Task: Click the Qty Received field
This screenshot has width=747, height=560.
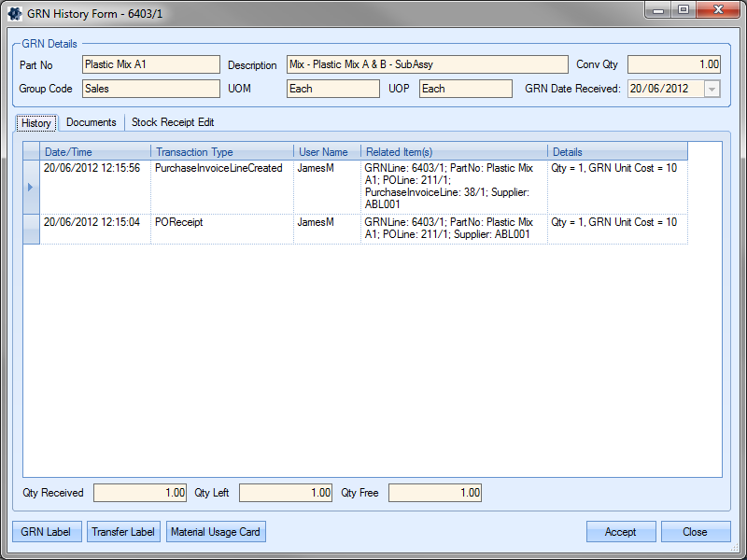Action: pos(140,493)
